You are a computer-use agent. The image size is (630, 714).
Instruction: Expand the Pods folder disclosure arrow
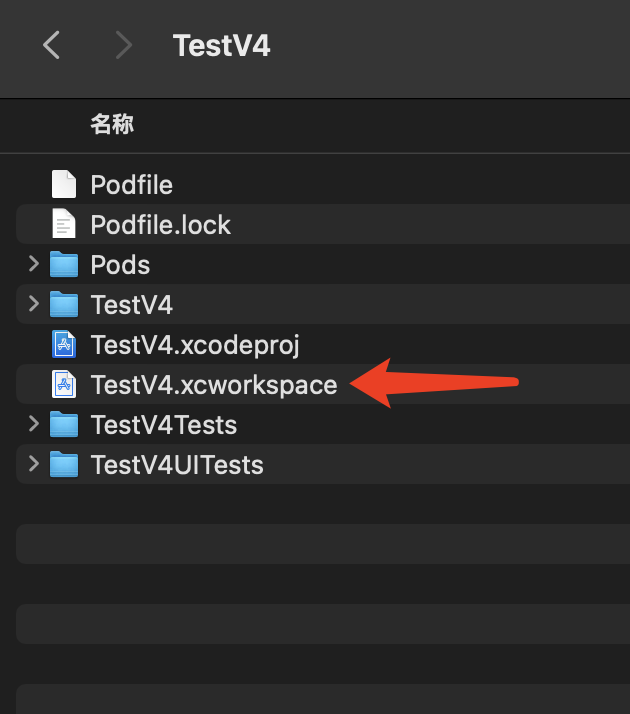point(33,265)
